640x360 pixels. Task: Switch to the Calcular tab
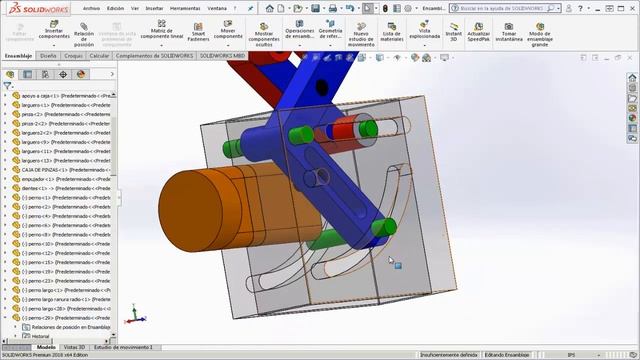point(99,56)
